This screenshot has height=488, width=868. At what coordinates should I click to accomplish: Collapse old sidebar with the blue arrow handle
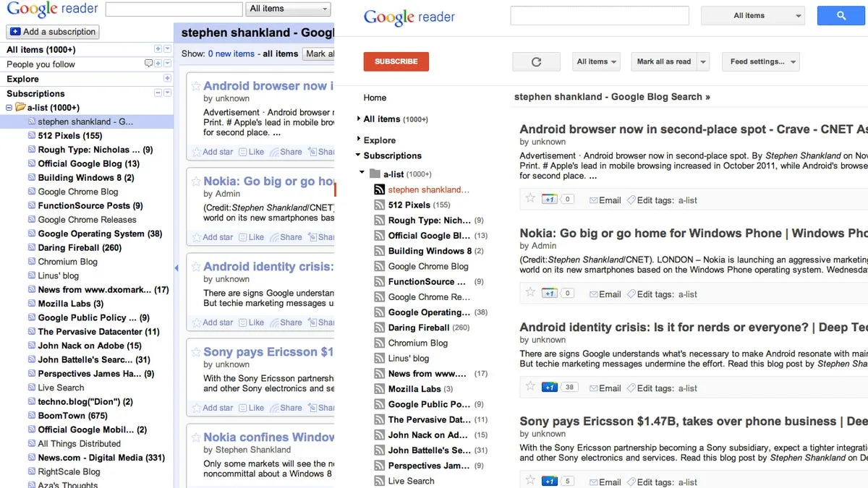[176, 268]
